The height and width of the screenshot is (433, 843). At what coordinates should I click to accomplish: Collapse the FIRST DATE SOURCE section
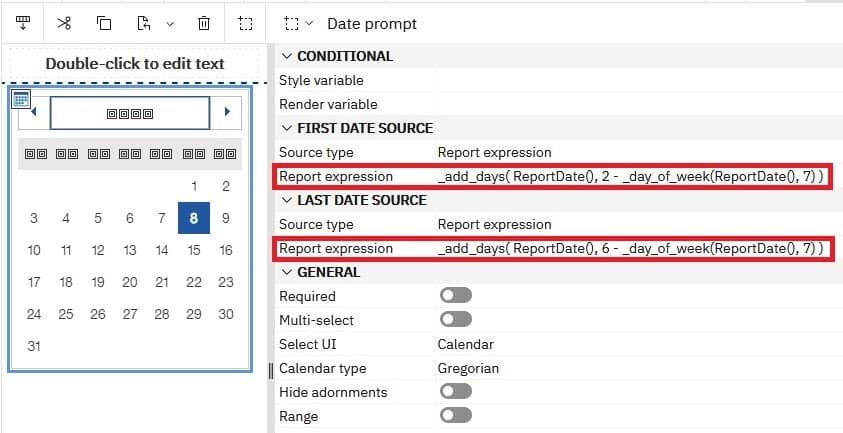point(287,128)
